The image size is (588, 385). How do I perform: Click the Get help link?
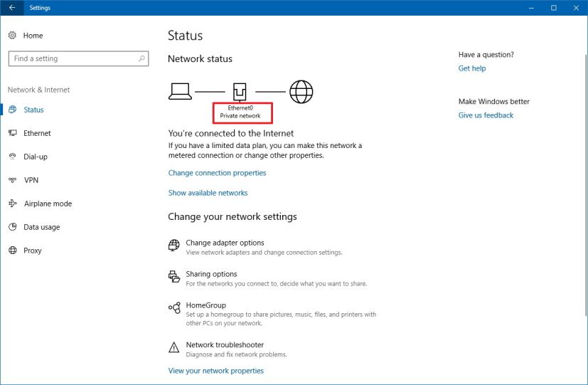click(x=471, y=68)
